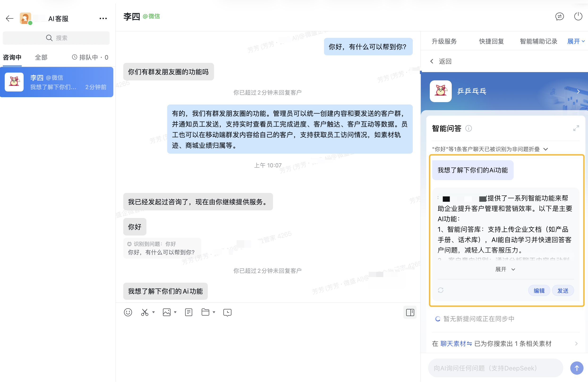The image size is (588, 382).
Task: Click the question bubble in 智能问答 panel
Action: 473,170
